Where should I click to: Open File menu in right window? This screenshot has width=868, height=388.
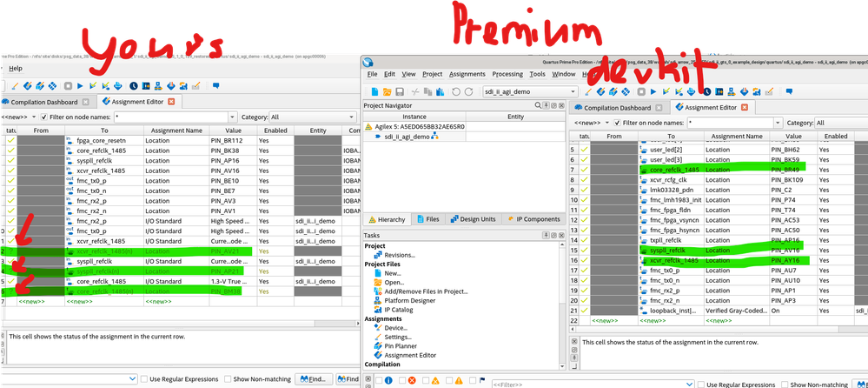[372, 74]
